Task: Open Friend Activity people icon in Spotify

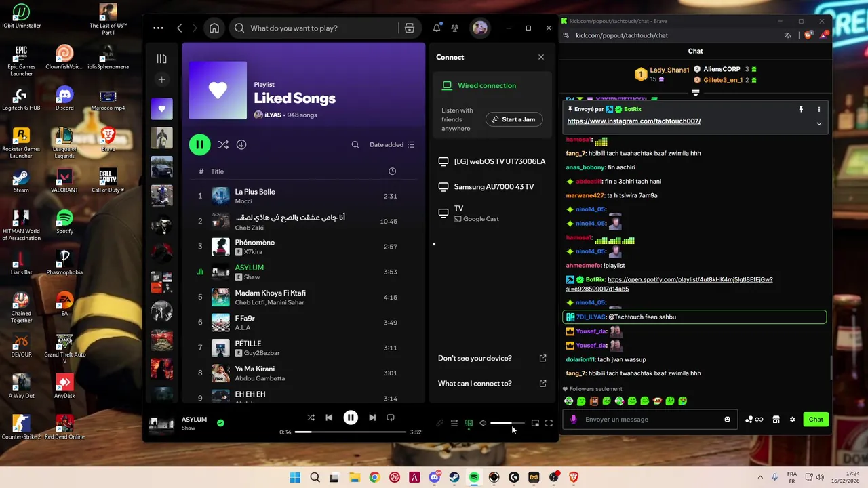Action: (x=455, y=28)
